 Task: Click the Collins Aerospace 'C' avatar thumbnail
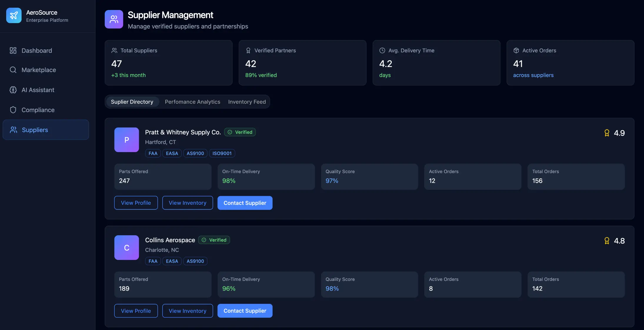[x=126, y=248]
